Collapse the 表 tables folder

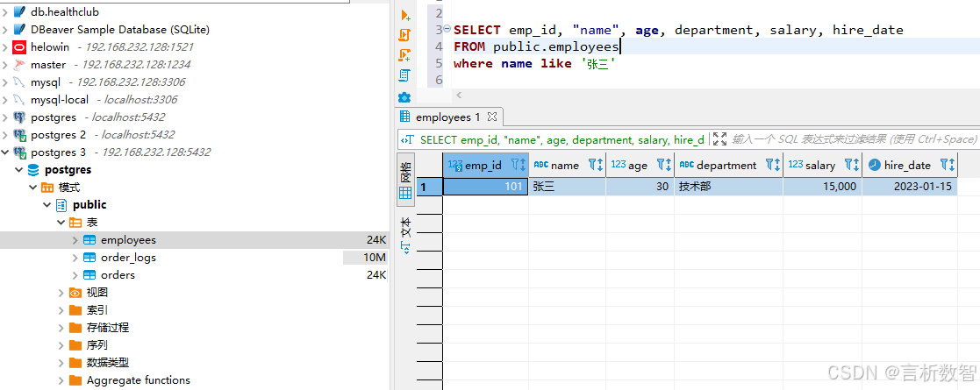tap(61, 222)
